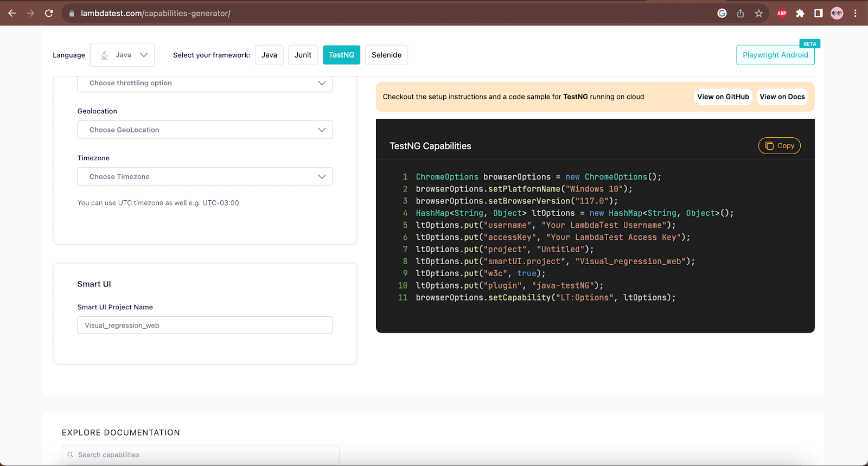Open the Google icon in the address bar
Image resolution: width=868 pixels, height=466 pixels.
coord(722,13)
